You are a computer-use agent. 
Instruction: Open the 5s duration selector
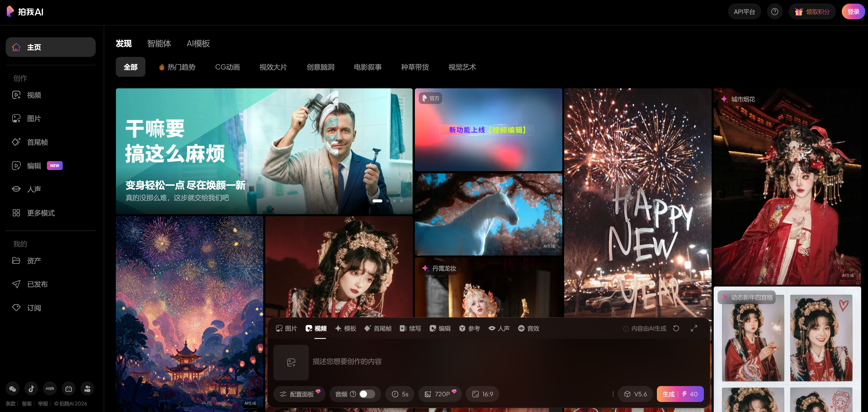pyautogui.click(x=400, y=394)
